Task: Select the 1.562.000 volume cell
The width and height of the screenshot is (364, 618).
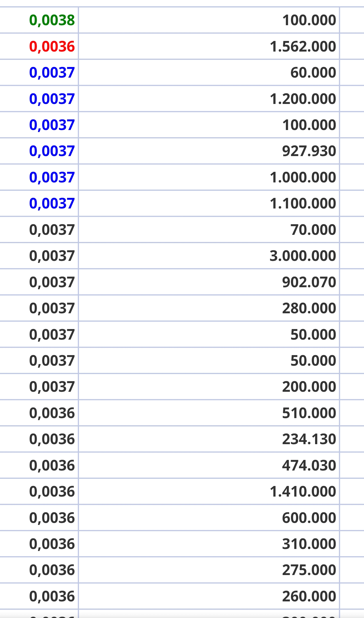Action: [209, 46]
